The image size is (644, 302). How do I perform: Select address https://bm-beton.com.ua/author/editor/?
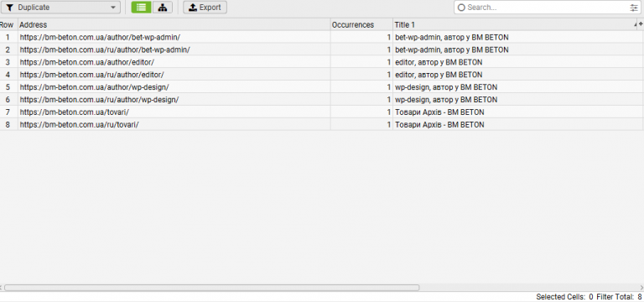click(87, 62)
